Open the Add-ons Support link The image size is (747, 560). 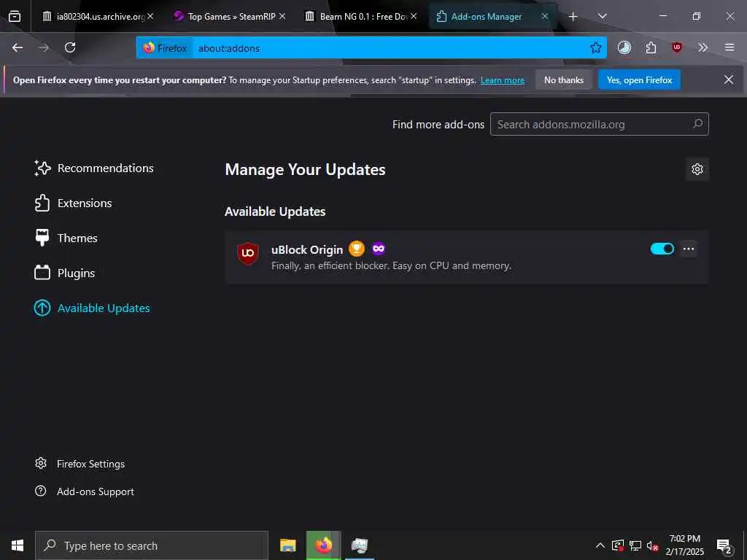85,491
